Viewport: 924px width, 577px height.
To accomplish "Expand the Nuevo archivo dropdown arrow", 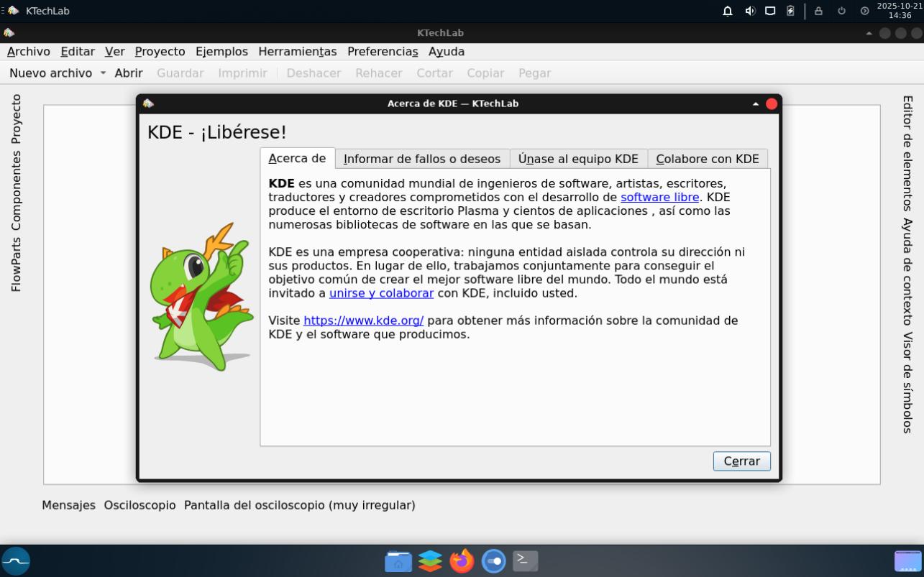I will (x=103, y=73).
